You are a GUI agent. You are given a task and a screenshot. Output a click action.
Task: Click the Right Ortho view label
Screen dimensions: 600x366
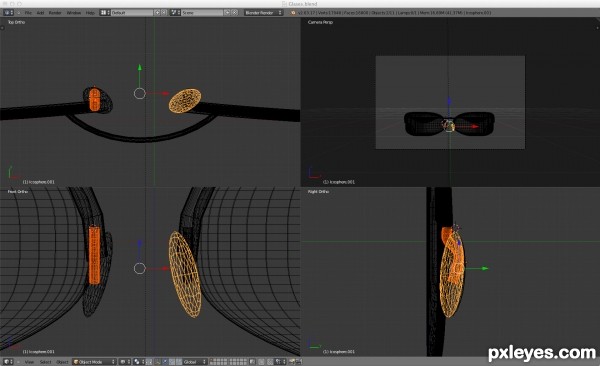(318, 191)
